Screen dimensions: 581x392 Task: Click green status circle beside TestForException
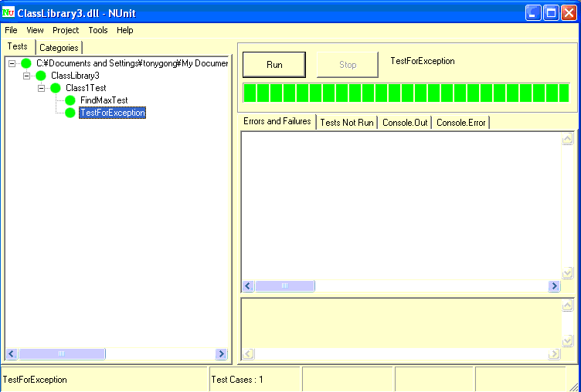point(70,113)
